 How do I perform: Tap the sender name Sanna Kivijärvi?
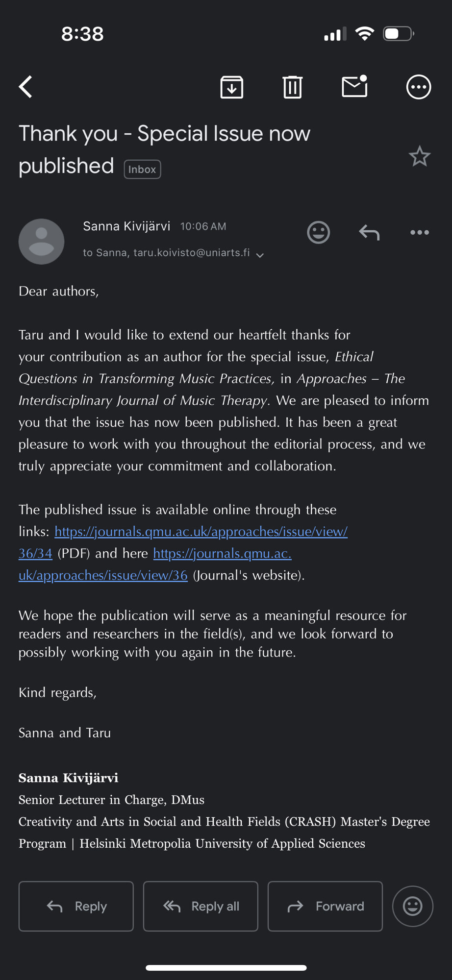126,226
